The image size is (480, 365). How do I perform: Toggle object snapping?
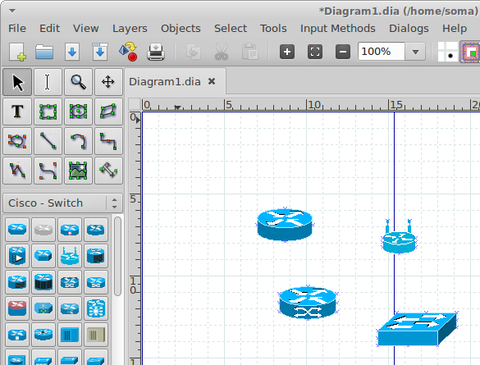[470, 52]
